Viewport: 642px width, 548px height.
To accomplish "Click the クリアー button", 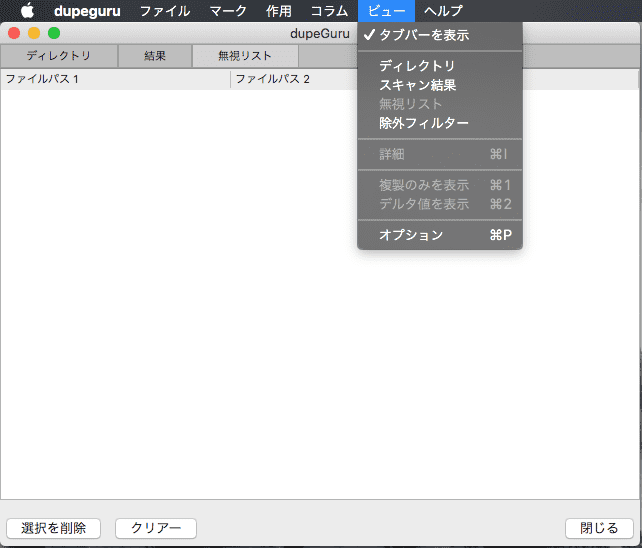I will pos(156,528).
